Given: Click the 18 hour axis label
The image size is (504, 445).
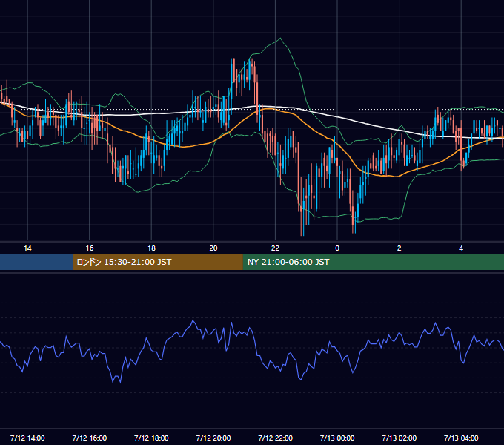Looking at the screenshot, I should pyautogui.click(x=151, y=248).
